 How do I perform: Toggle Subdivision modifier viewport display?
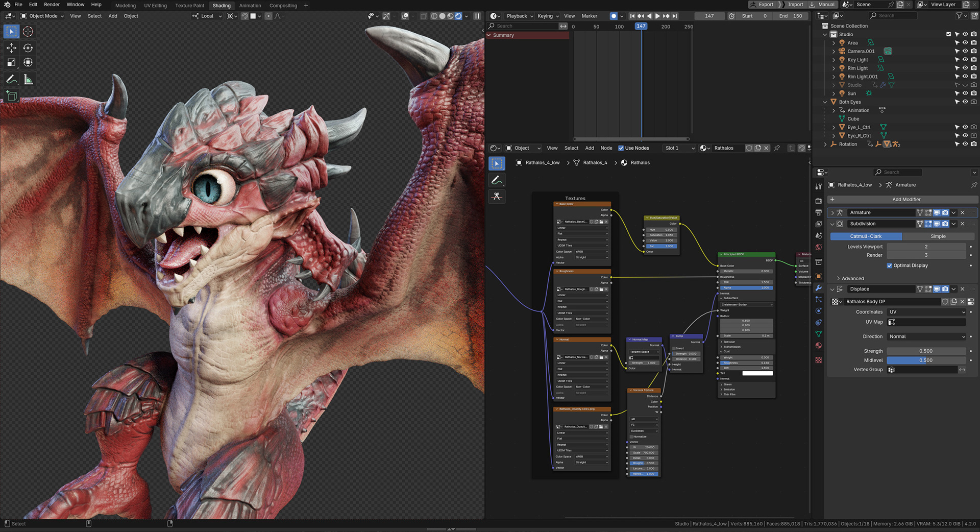tap(937, 224)
